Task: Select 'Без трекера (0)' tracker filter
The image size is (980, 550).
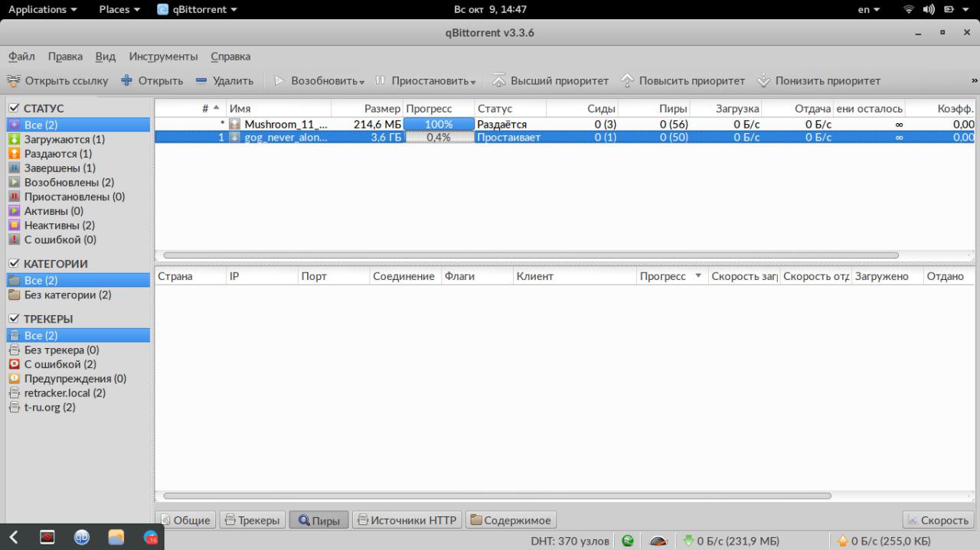Action: (78, 350)
